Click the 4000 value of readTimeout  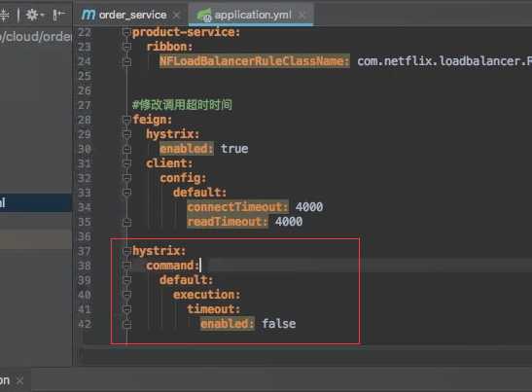(289, 222)
